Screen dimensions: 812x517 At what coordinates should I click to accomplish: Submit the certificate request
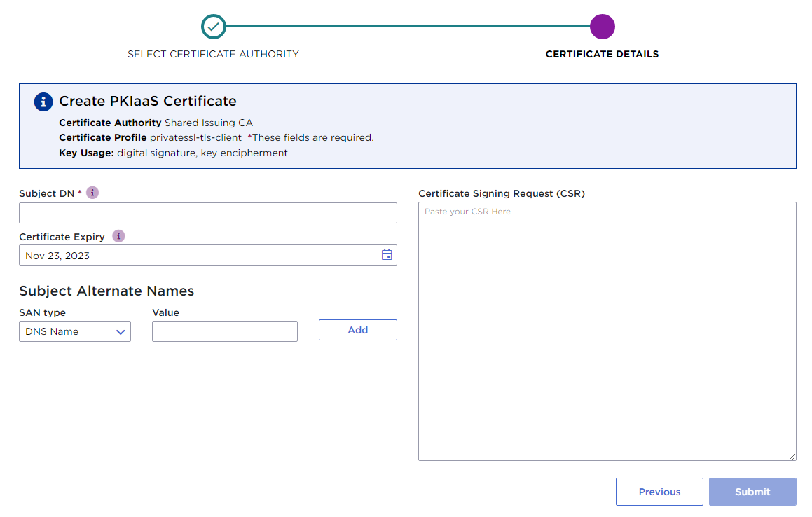752,492
